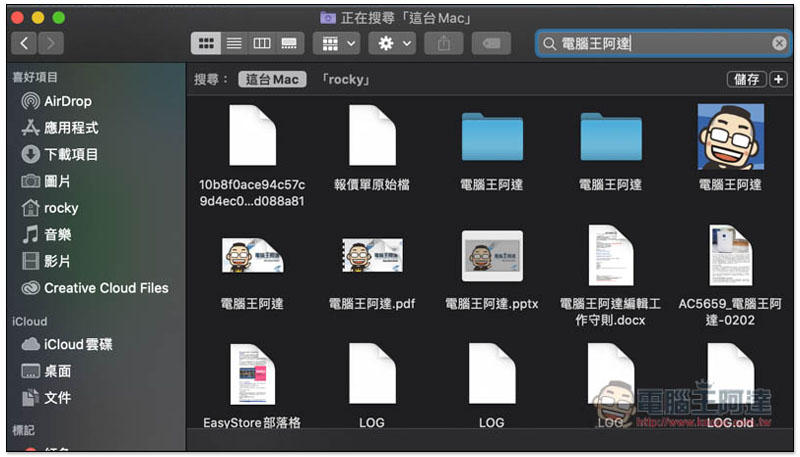Image resolution: width=800 pixels, height=457 pixels.
Task: Click the 標記 sidebar section header
Action: pyautogui.click(x=23, y=430)
